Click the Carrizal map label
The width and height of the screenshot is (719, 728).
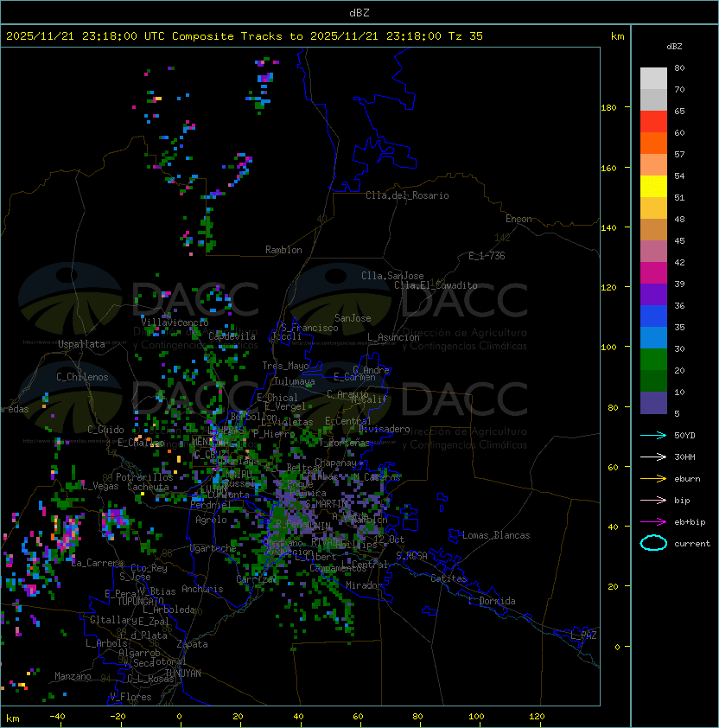click(256, 579)
